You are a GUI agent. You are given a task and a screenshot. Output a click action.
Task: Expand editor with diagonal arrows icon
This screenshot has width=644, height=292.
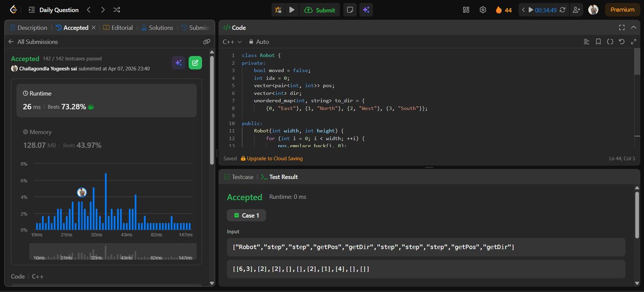(633, 41)
